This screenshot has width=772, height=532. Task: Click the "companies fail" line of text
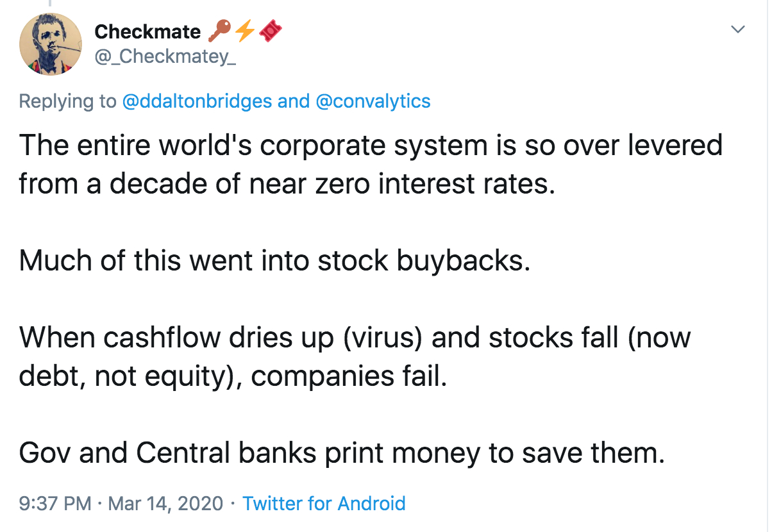232,377
